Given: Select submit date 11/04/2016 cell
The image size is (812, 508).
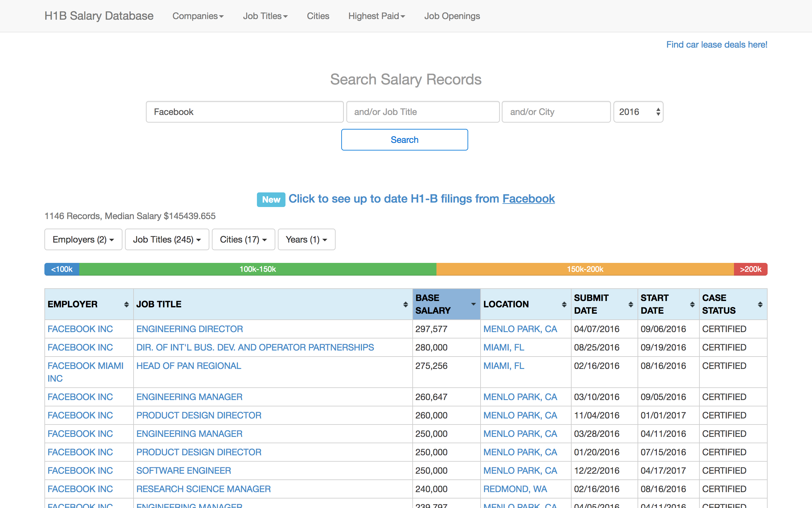Looking at the screenshot, I should point(604,416).
